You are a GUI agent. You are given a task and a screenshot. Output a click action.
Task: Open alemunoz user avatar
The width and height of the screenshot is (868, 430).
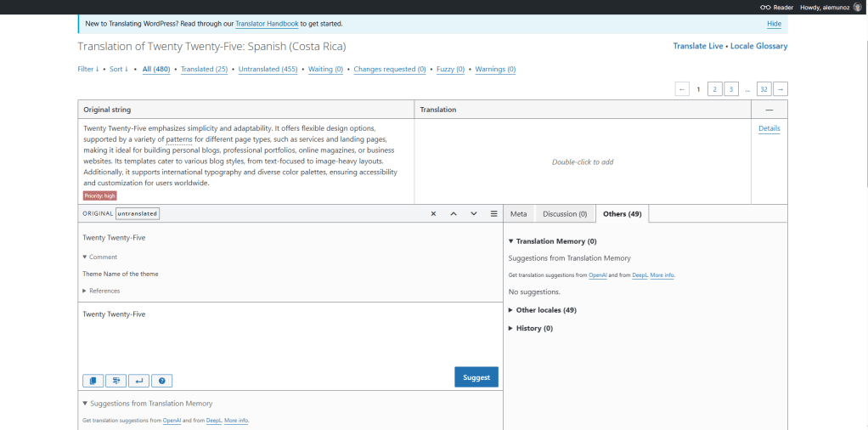(x=857, y=7)
